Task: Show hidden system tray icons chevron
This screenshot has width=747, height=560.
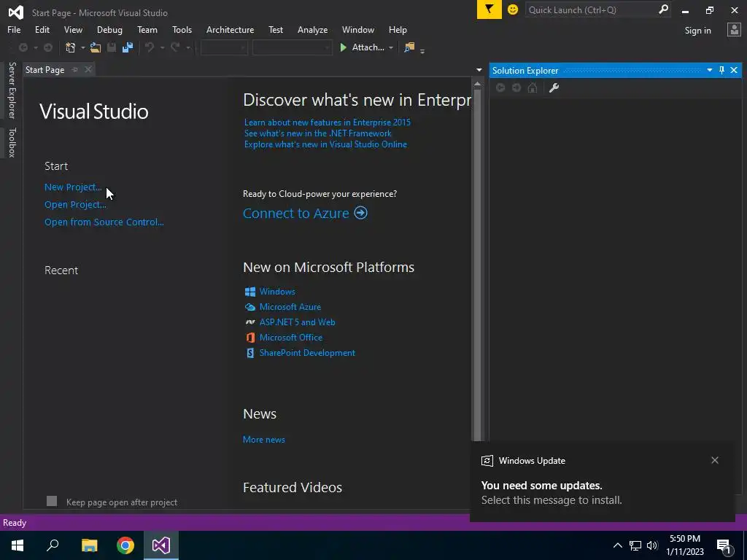Action: tap(617, 545)
